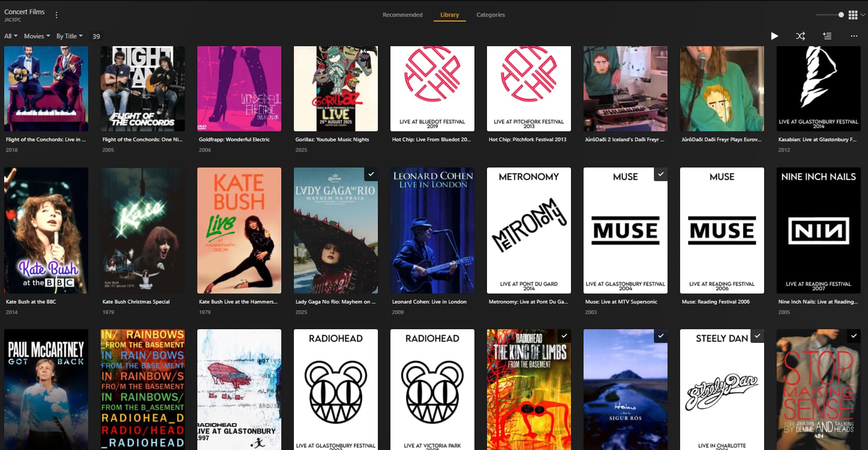
Task: Open the Movies type dropdown
Action: pos(37,36)
